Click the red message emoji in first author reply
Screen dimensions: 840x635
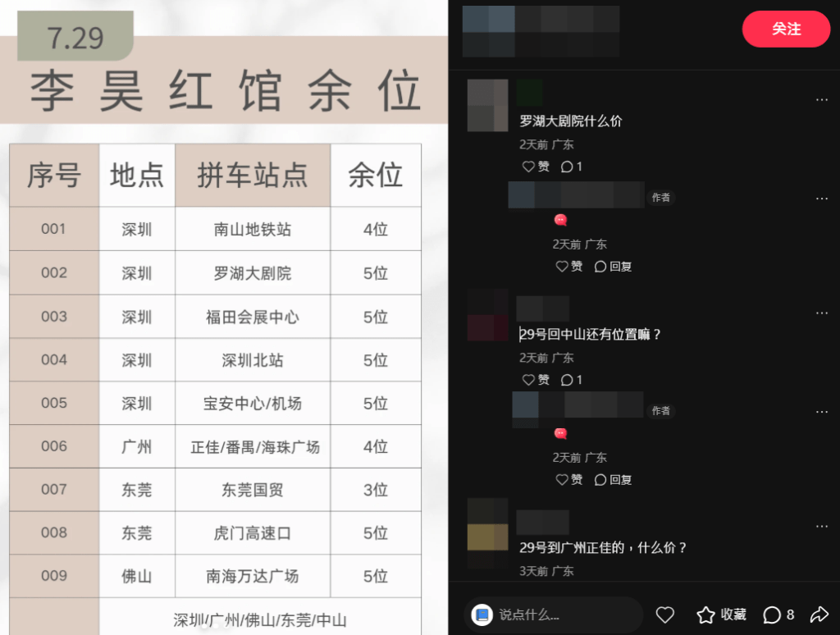pyautogui.click(x=560, y=220)
